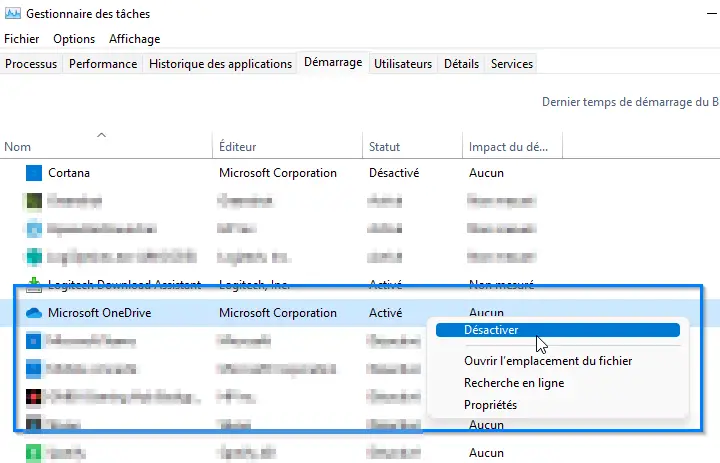Click Cortana's Microsoft Corporation publisher cell
This screenshot has height=463, width=720.
[278, 173]
